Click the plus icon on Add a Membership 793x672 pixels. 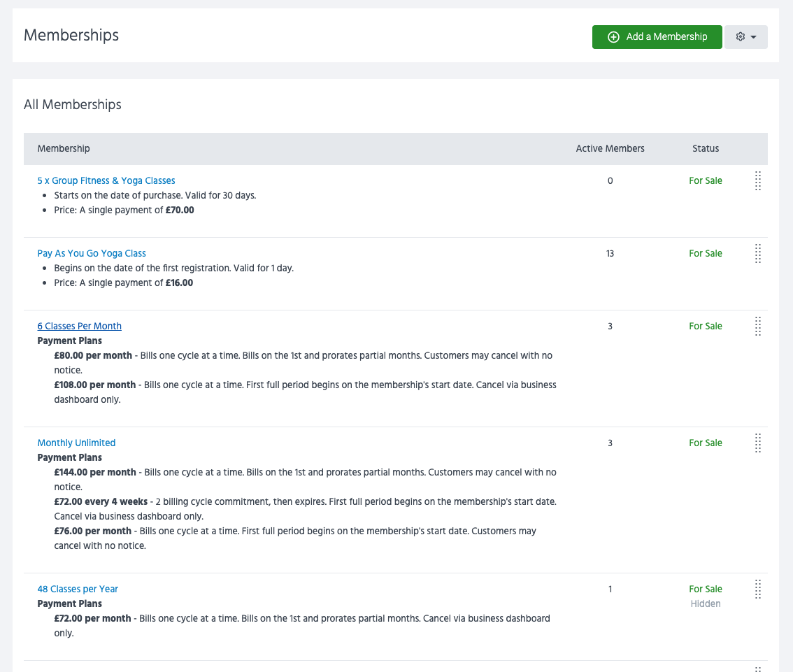(x=614, y=36)
